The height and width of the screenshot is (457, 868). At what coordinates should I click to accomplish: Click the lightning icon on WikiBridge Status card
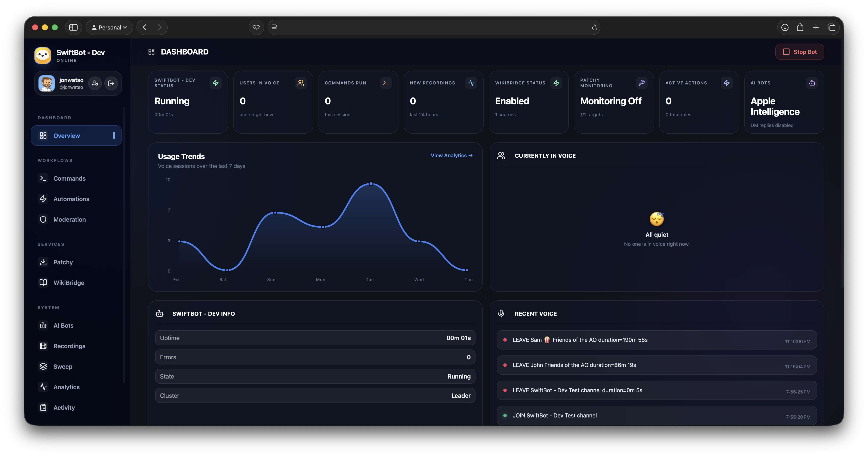(556, 83)
